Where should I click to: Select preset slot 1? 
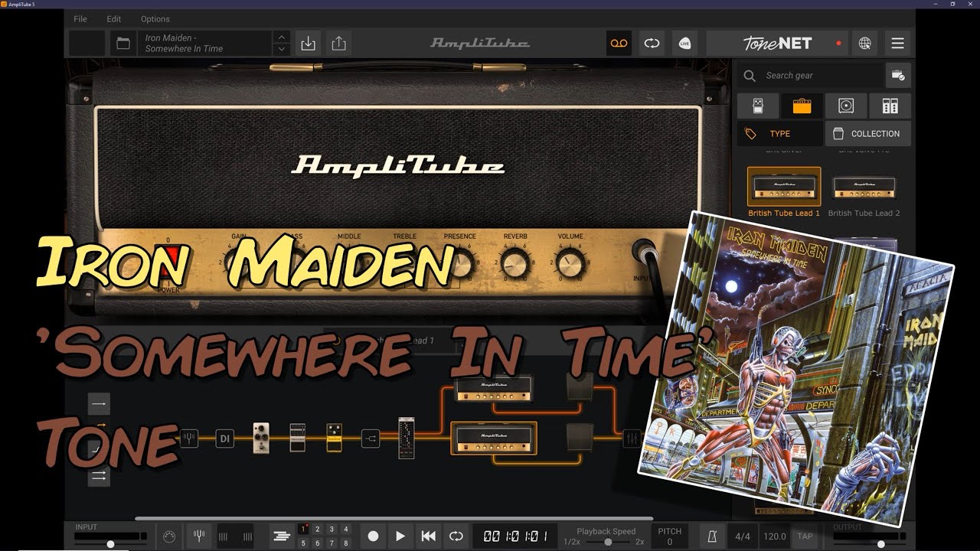point(304,530)
